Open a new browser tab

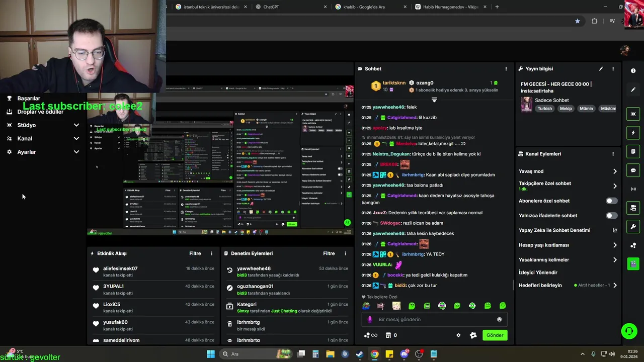click(497, 7)
